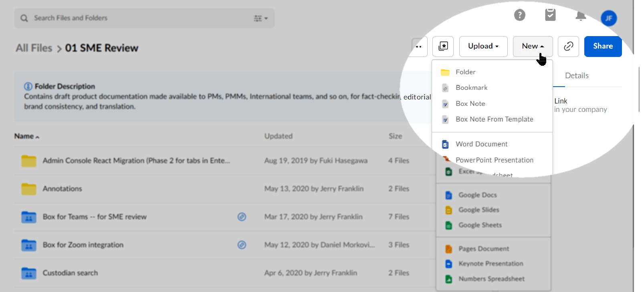This screenshot has height=292, width=644.
Task: Click collaboration icon on Box for Zoom row
Action: (x=242, y=245)
